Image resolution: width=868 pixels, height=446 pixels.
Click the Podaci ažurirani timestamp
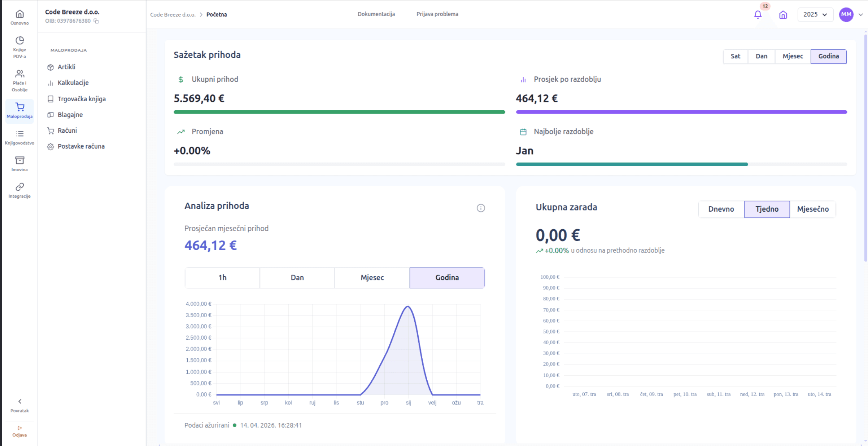(271, 425)
